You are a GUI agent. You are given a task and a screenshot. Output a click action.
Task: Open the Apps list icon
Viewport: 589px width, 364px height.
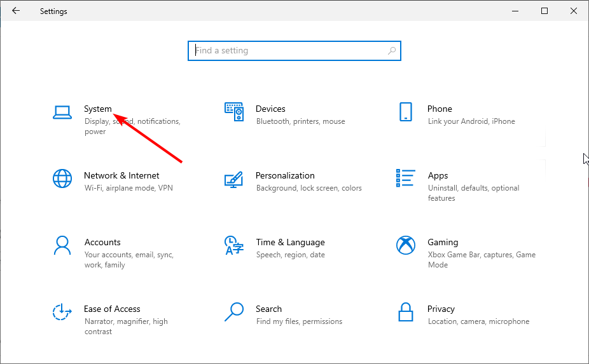pyautogui.click(x=405, y=179)
